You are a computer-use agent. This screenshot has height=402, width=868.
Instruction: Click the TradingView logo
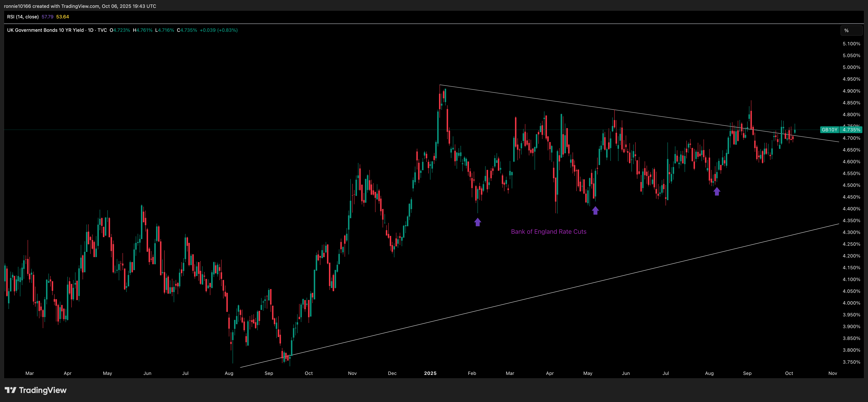tap(35, 390)
